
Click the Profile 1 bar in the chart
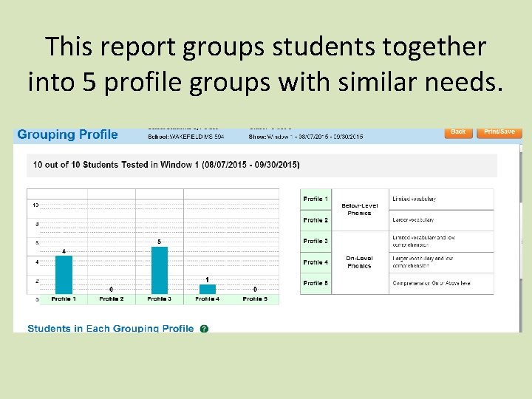[x=64, y=275]
